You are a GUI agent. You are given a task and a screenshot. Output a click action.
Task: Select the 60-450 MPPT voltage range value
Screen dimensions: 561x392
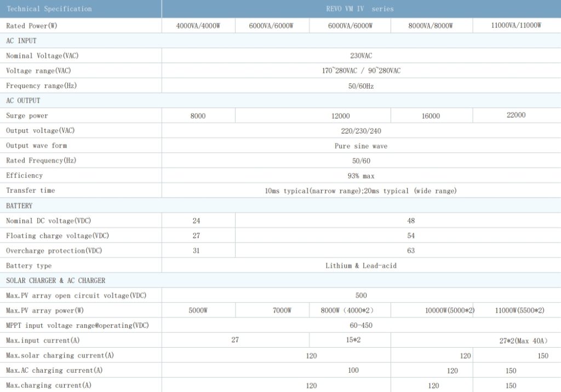(361, 325)
